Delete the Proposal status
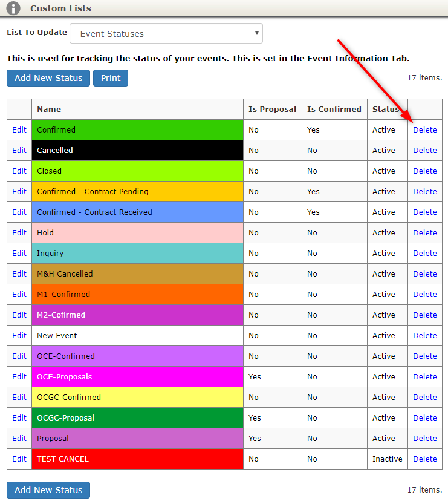The image size is (448, 504). (425, 439)
